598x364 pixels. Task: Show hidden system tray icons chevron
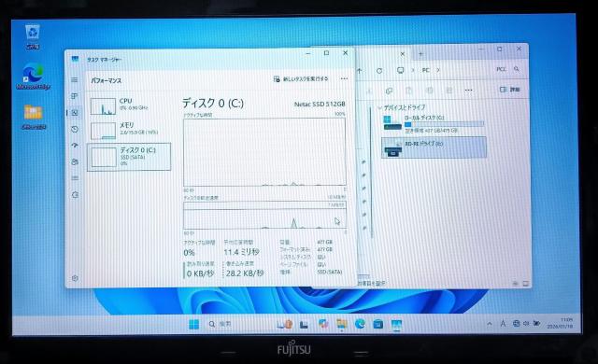click(x=490, y=324)
